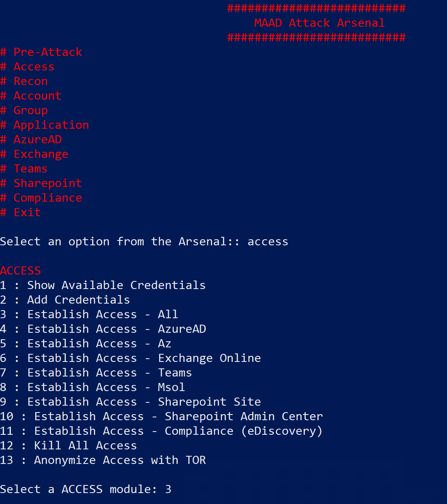This screenshot has width=447, height=504.
Task: Click Show Available Credentials option
Action: (x=116, y=285)
